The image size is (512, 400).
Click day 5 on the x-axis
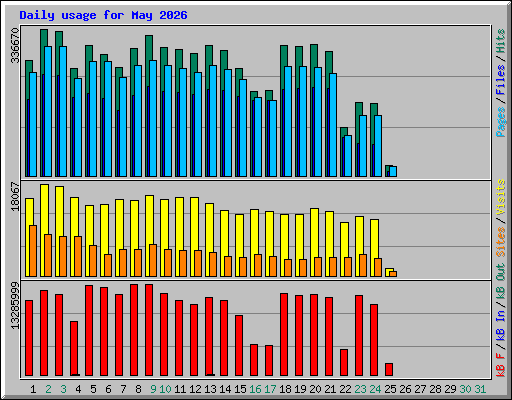tap(93, 389)
